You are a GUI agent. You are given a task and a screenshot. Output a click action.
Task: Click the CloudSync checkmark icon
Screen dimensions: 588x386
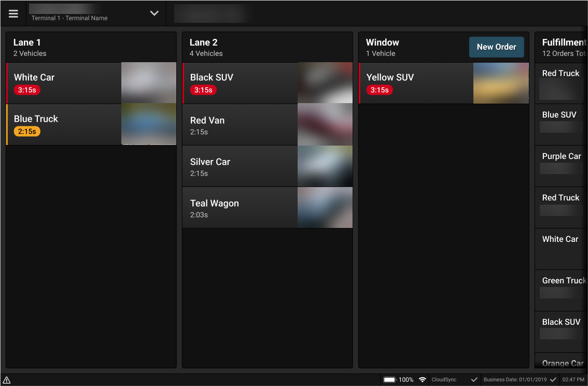coord(473,379)
